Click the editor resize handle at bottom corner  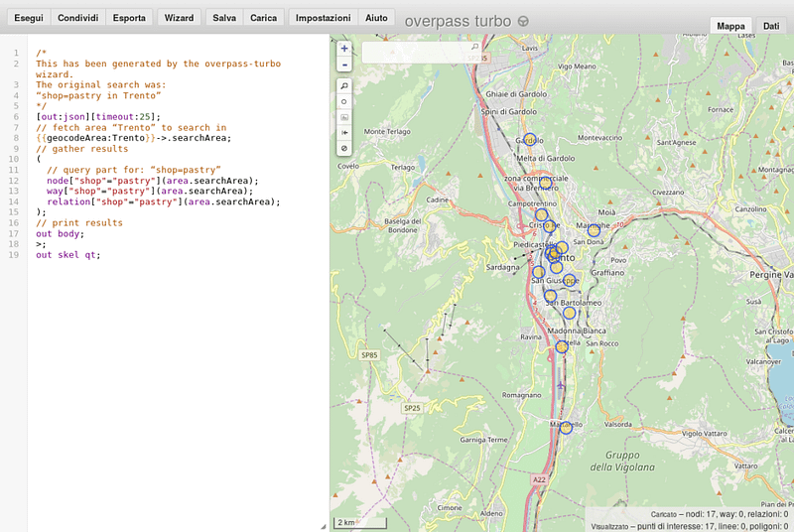click(324, 526)
